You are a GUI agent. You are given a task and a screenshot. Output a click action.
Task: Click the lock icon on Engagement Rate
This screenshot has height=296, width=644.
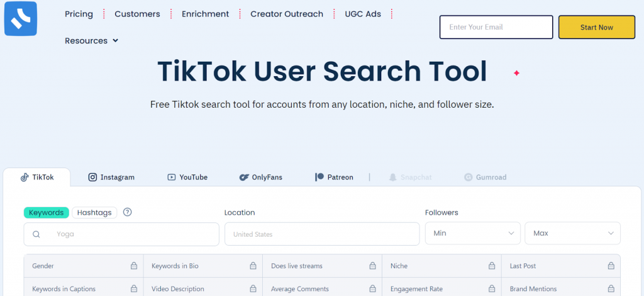tap(492, 288)
